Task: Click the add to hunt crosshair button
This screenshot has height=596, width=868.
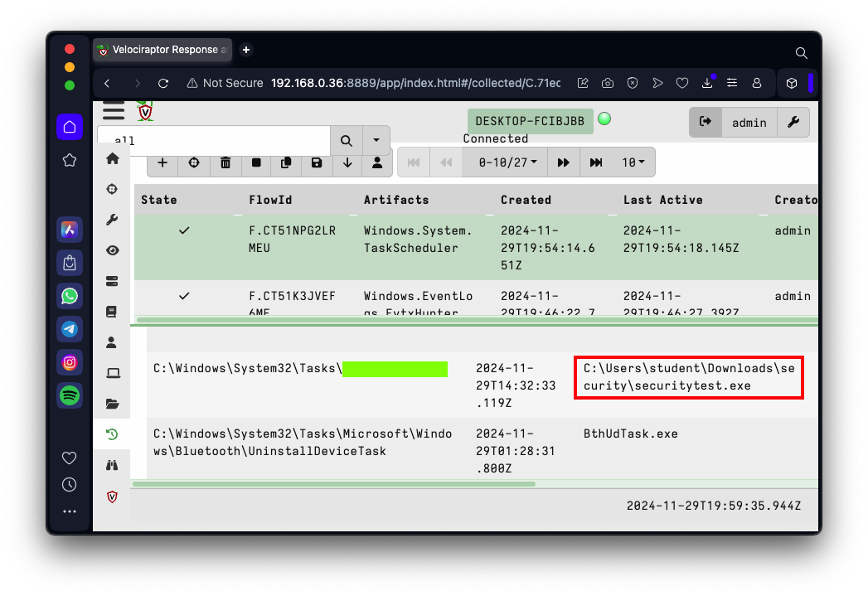Action: (194, 162)
